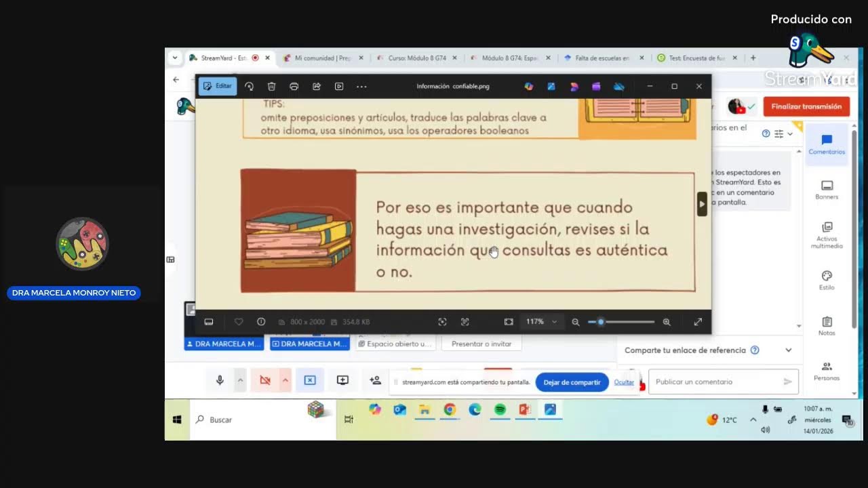Expand Comparte tu enlace de referencia section
This screenshot has height=488, width=868.
point(788,350)
